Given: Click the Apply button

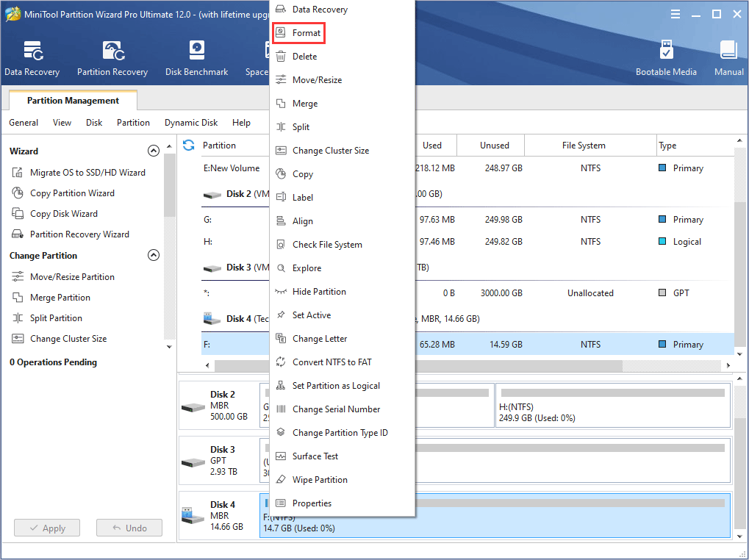Looking at the screenshot, I should pyautogui.click(x=47, y=528).
